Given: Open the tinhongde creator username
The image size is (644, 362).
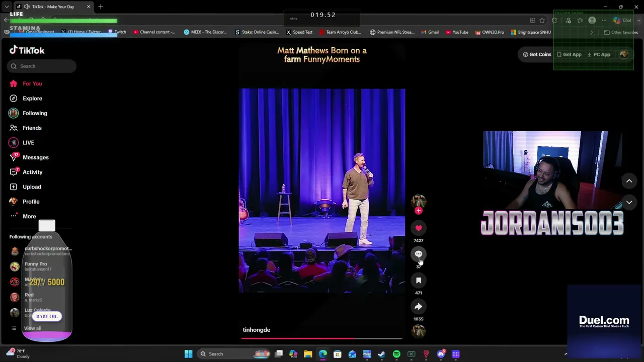Looking at the screenshot, I should tap(257, 330).
